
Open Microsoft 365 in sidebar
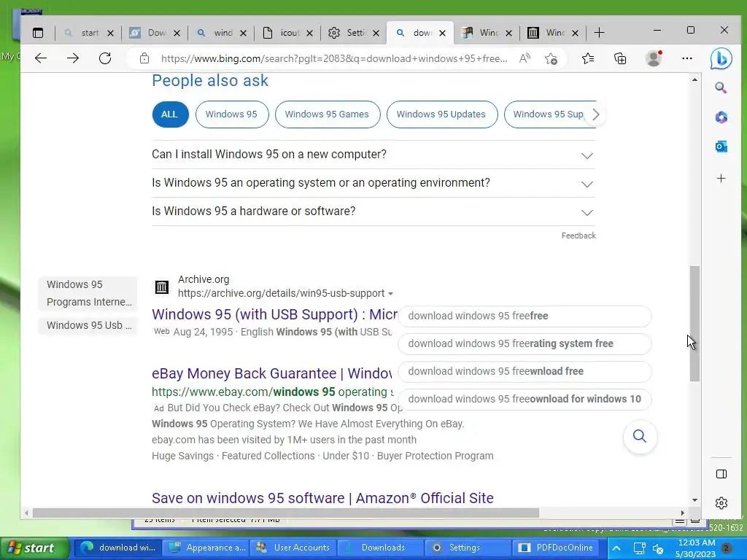(x=721, y=117)
